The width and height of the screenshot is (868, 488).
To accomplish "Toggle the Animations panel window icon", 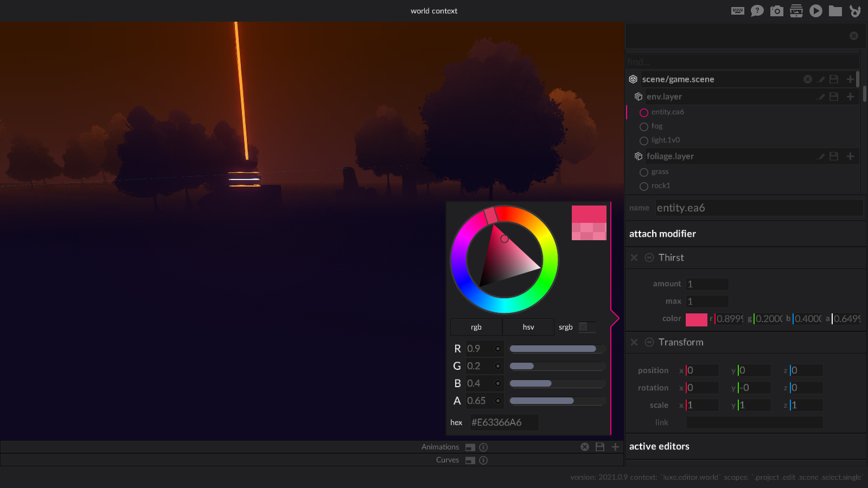I will 470,447.
